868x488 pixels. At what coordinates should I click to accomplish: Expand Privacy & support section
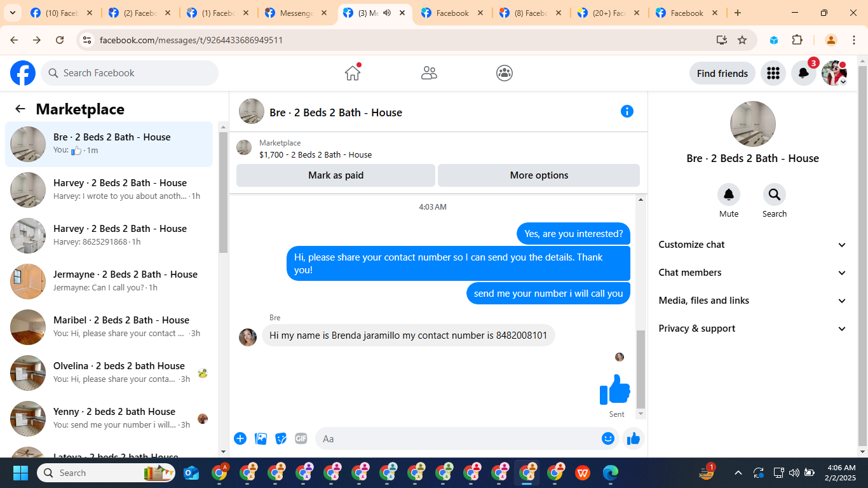[x=753, y=329]
